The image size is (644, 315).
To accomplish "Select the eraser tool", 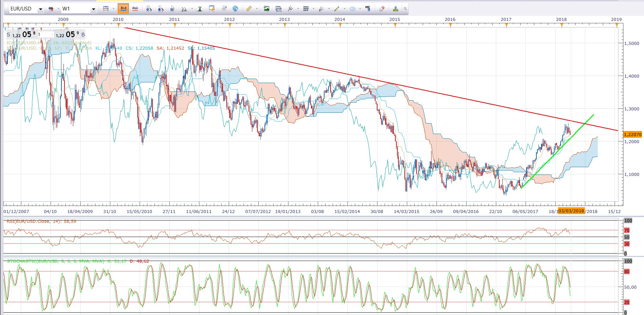I will point(382,9).
